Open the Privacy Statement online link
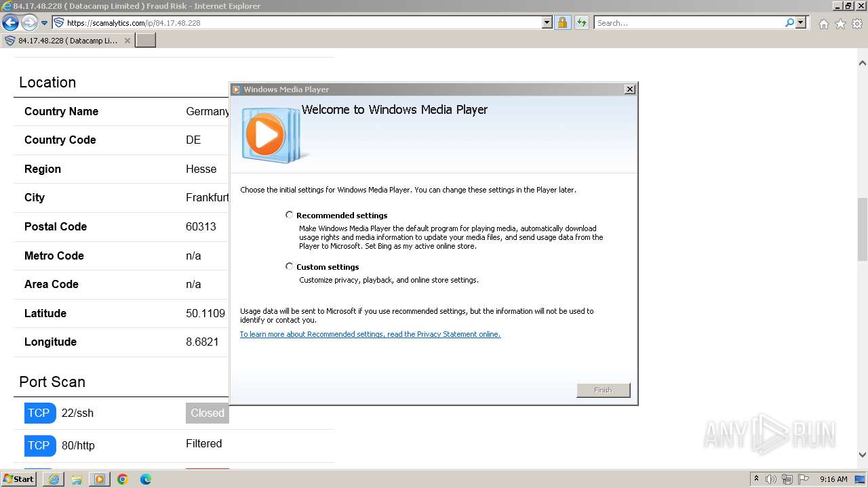 [370, 334]
